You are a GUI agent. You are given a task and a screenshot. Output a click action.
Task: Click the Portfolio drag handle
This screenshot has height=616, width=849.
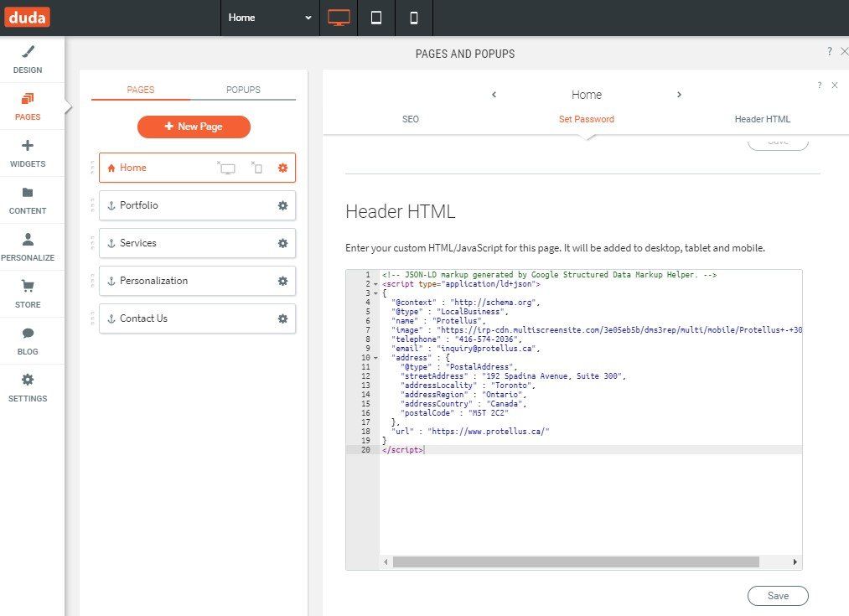pyautogui.click(x=92, y=205)
